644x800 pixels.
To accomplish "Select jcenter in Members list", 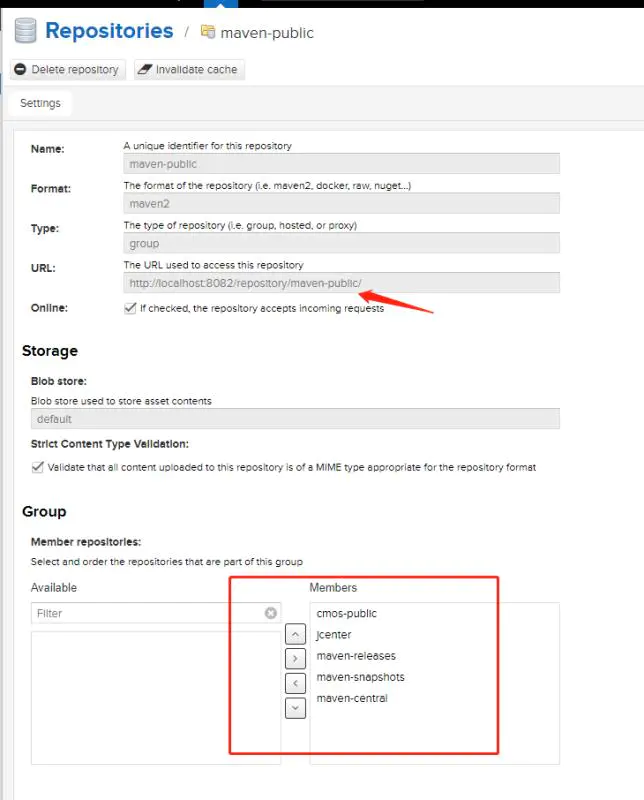I will pos(334,635).
